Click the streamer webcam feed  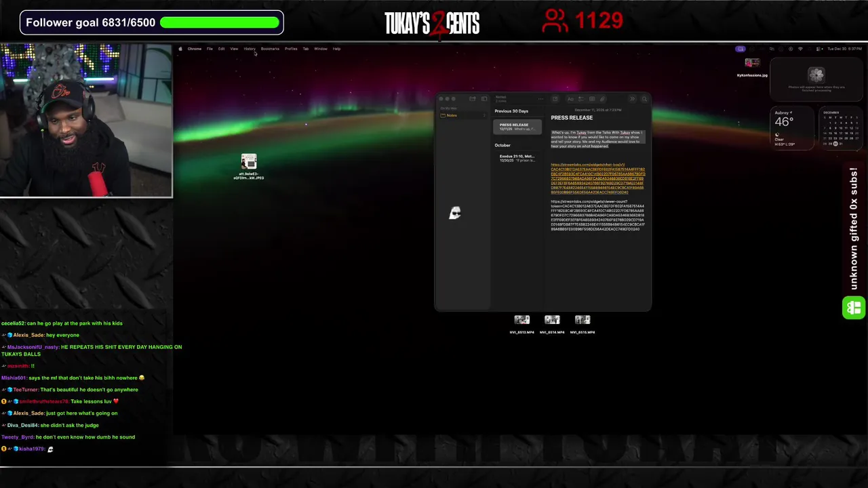(86, 121)
